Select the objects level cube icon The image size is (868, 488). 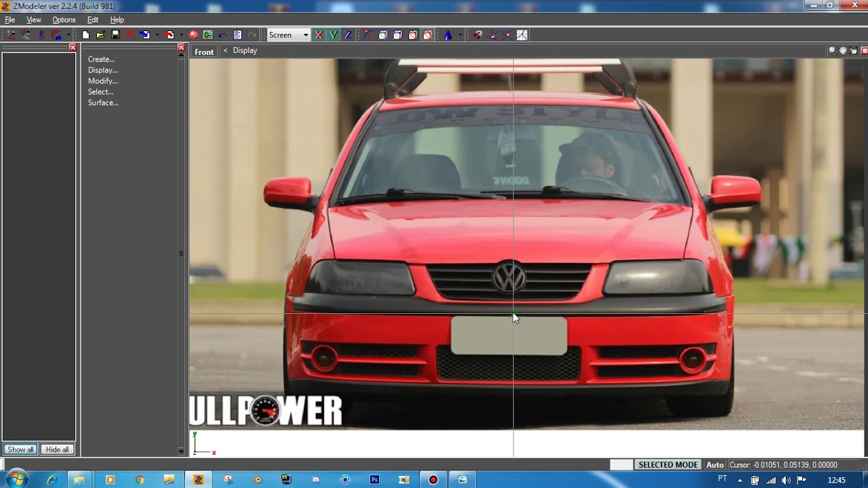[x=413, y=35]
